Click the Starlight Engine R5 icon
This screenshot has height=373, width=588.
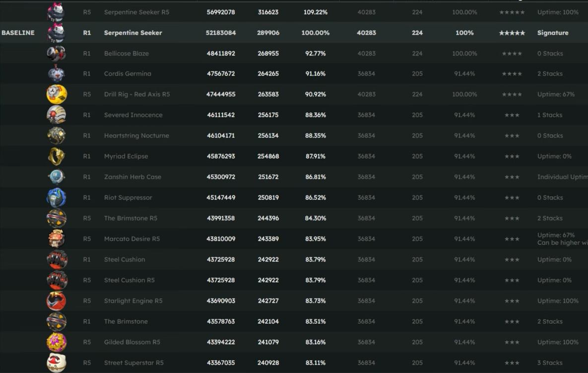click(56, 300)
